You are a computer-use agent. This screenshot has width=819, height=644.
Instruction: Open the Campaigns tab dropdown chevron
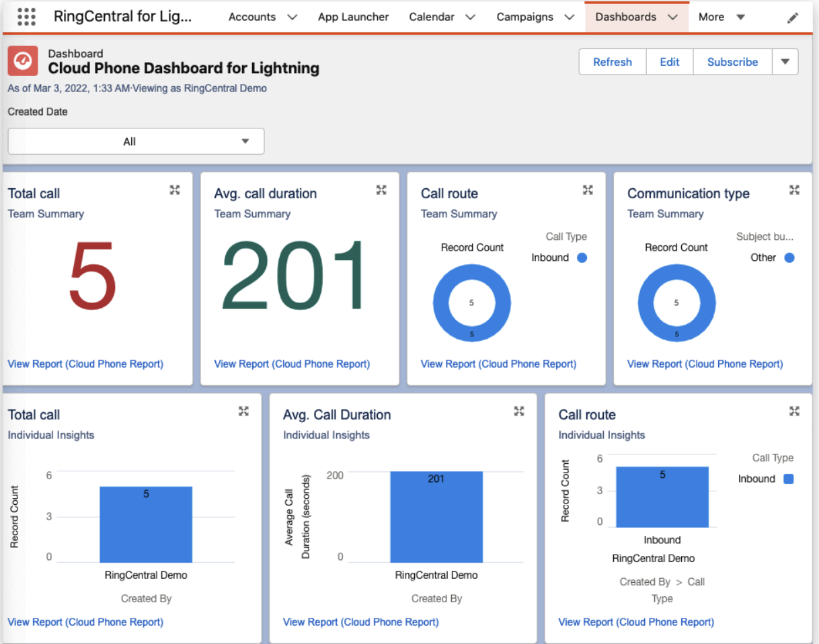click(570, 17)
